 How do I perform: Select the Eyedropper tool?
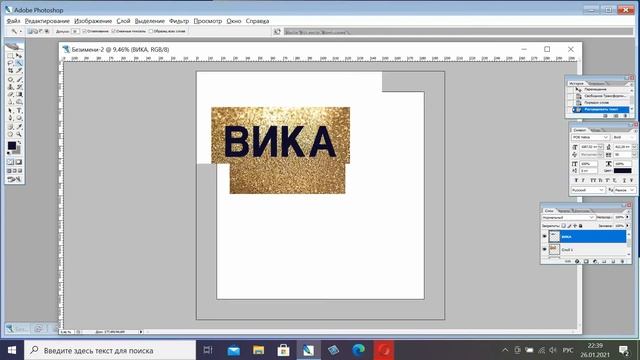(19, 127)
